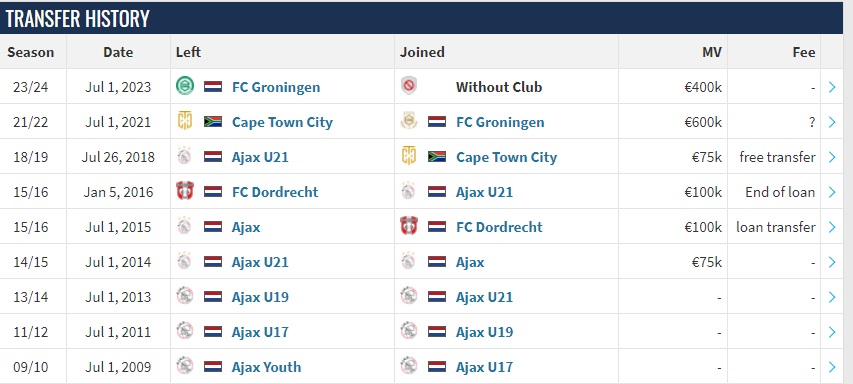Click South Africa flag beside Cape Town City joined

point(437,157)
